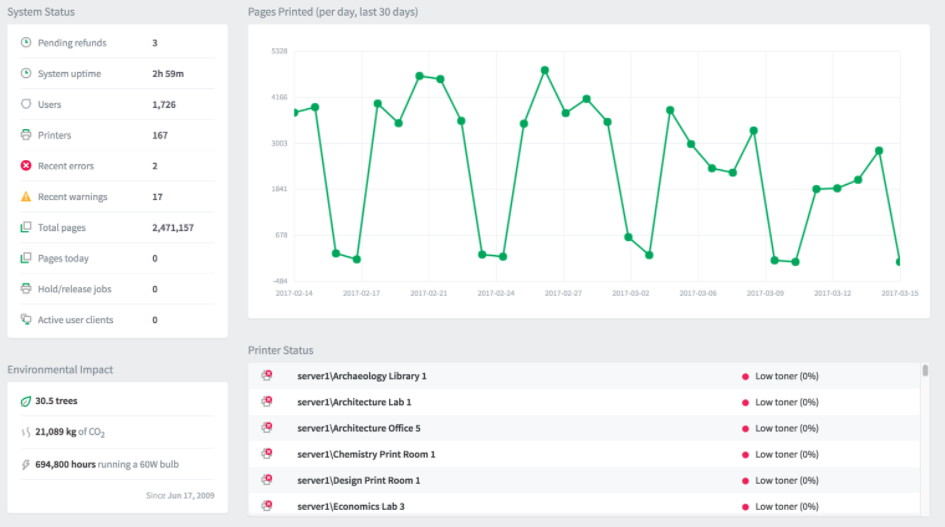Click the Since Jun 17, 2009 text

[180, 495]
